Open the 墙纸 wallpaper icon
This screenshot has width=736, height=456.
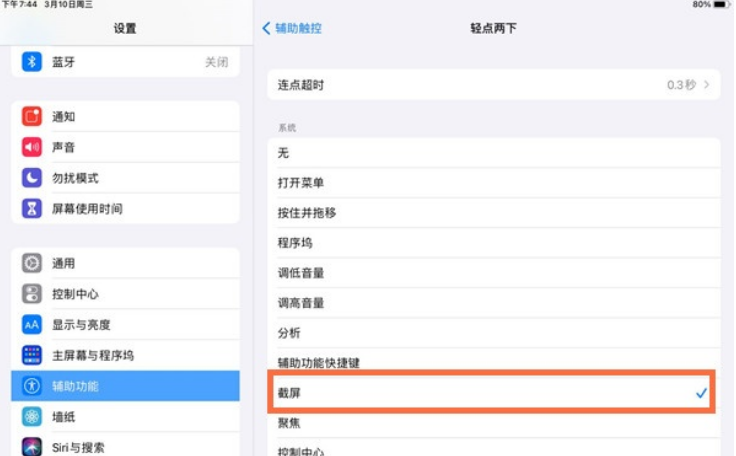tap(32, 417)
